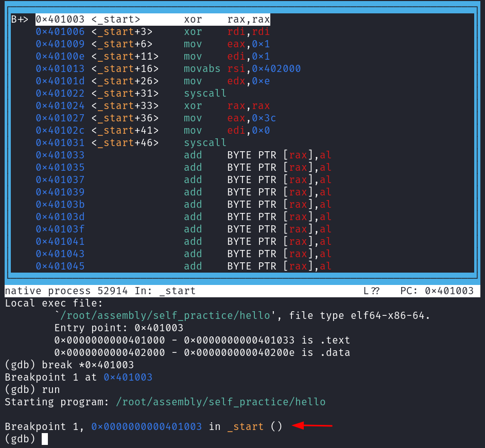Click PC: 0x401003 in the status bar
485x448 pixels.
click(437, 291)
